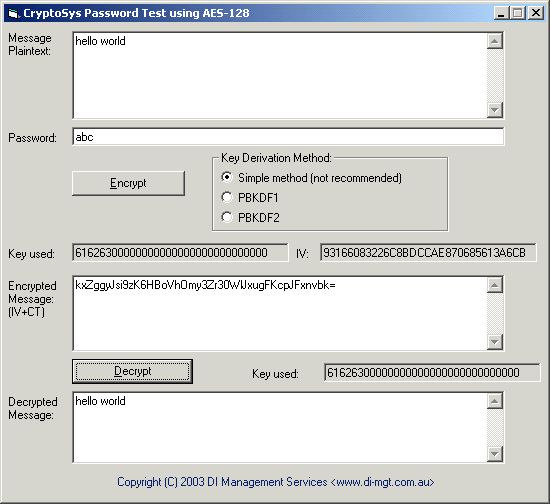The image size is (550, 504).
Task: Click the Decrypted Message label
Action: pyautogui.click(x=33, y=409)
